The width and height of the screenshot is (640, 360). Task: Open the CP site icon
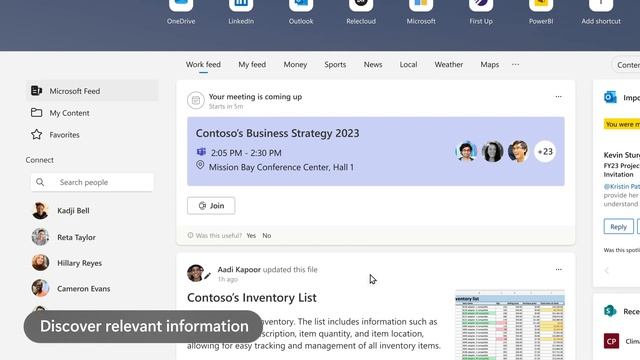(x=611, y=341)
